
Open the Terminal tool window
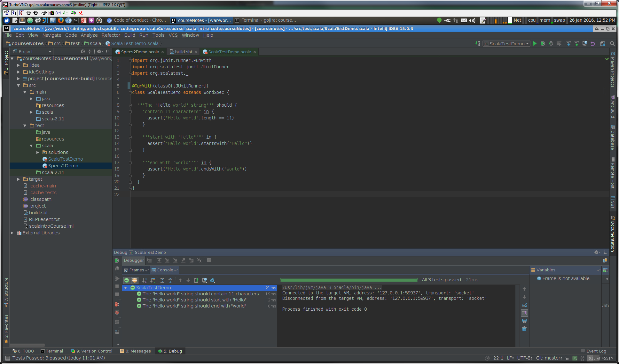52,351
